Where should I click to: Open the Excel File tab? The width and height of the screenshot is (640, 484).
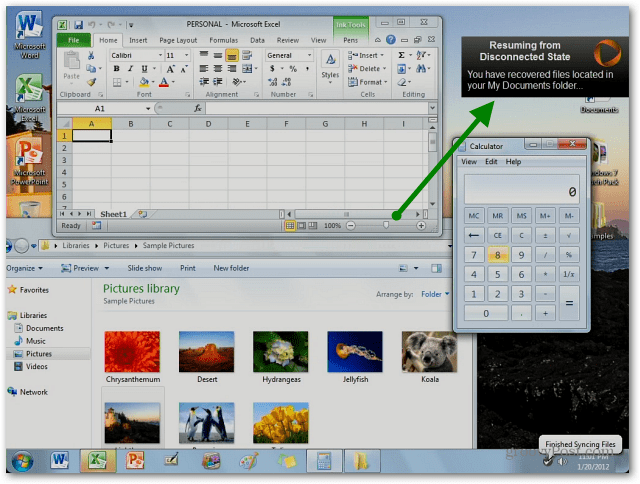tap(74, 40)
